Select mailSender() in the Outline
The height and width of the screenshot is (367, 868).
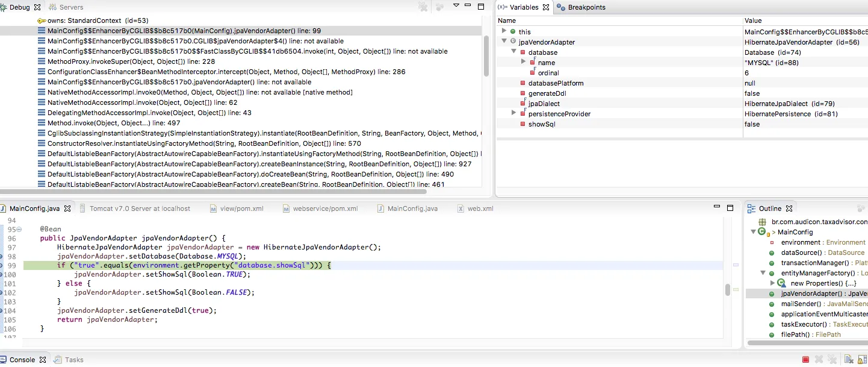[801, 304]
